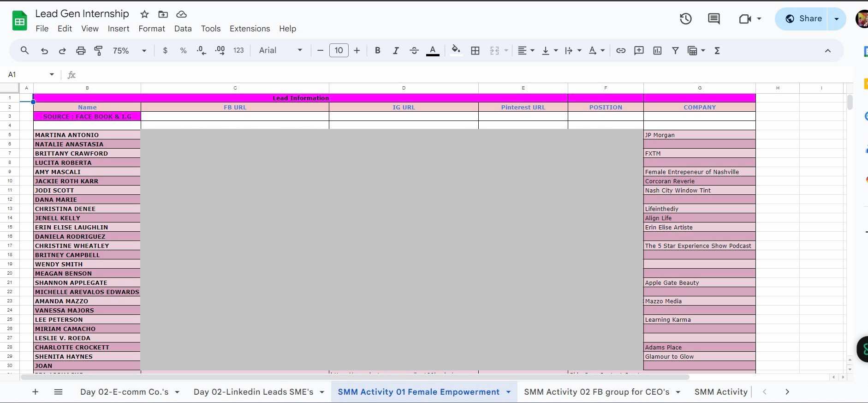The width and height of the screenshot is (868, 403).
Task: Create a filter
Action: 675,51
